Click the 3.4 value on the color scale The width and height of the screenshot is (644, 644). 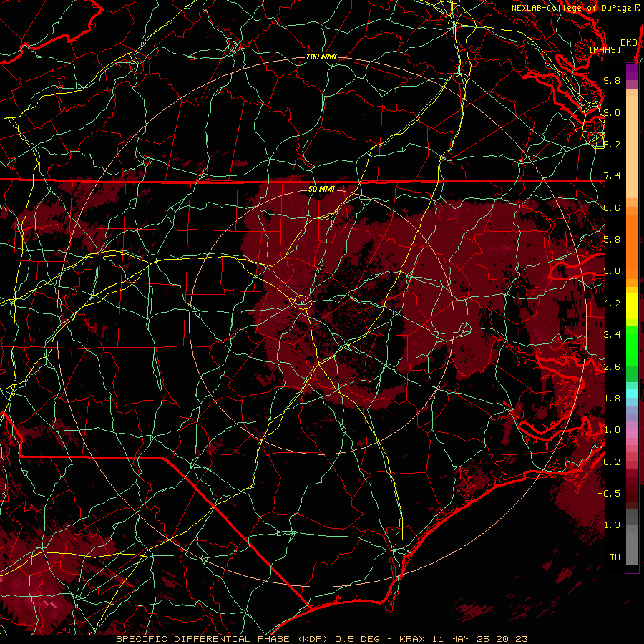pyautogui.click(x=612, y=335)
